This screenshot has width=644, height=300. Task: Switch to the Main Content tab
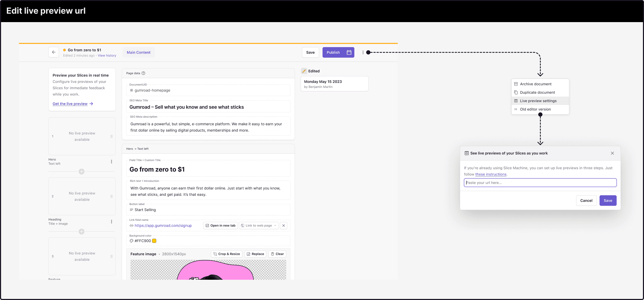coord(139,52)
